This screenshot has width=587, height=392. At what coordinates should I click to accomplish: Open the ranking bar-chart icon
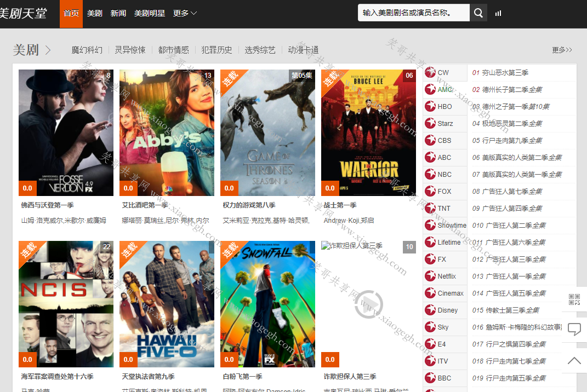point(498,13)
